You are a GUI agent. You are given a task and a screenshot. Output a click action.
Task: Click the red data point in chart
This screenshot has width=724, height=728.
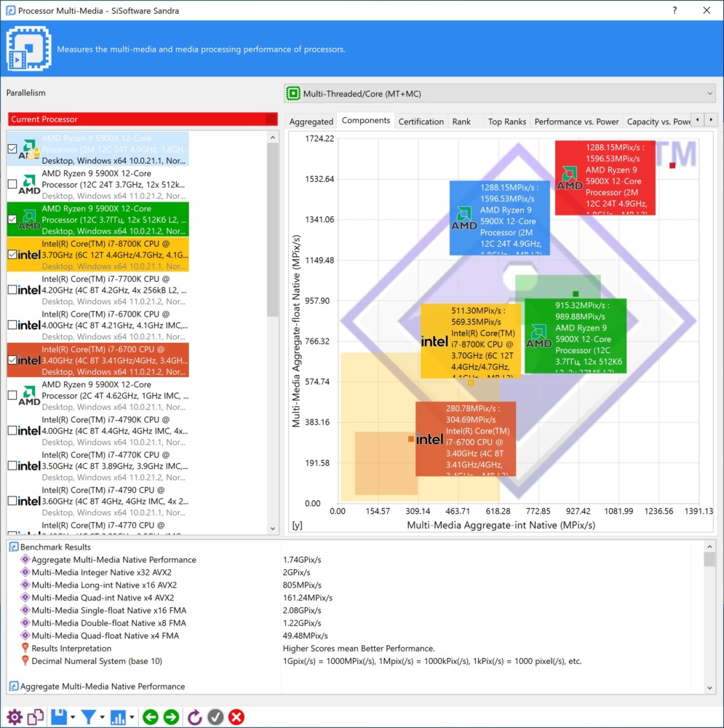pyautogui.click(x=672, y=165)
